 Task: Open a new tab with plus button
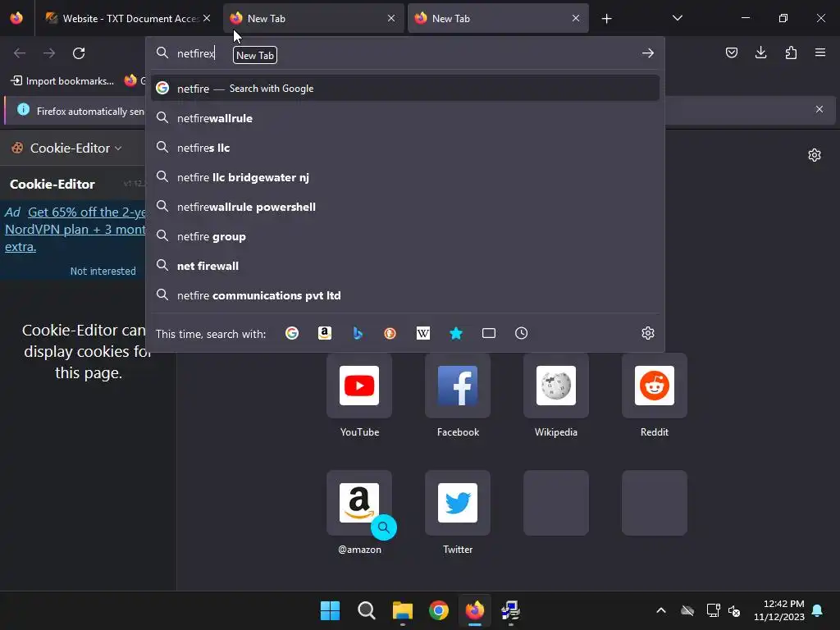click(x=606, y=19)
